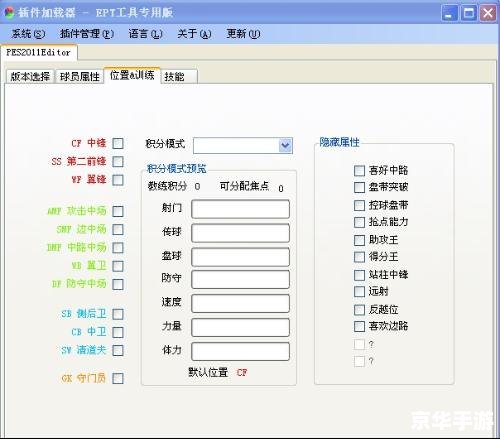500x439 pixels.
Task: Open the 关于(A) menu
Action: [194, 34]
